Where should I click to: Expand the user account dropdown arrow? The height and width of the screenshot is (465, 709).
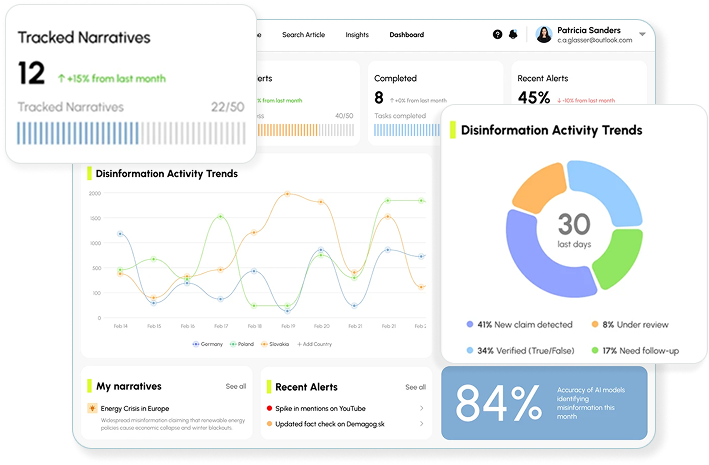(642, 35)
